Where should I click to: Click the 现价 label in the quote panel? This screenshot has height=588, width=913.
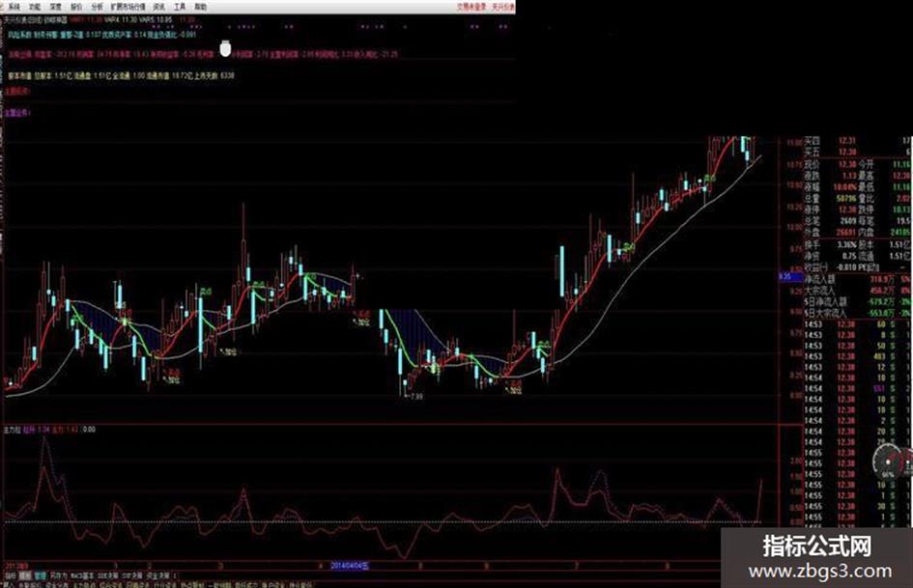(812, 164)
